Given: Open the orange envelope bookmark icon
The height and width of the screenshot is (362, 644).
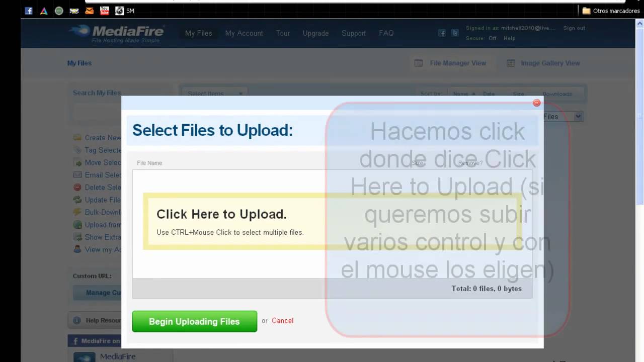Looking at the screenshot, I should click(x=89, y=11).
